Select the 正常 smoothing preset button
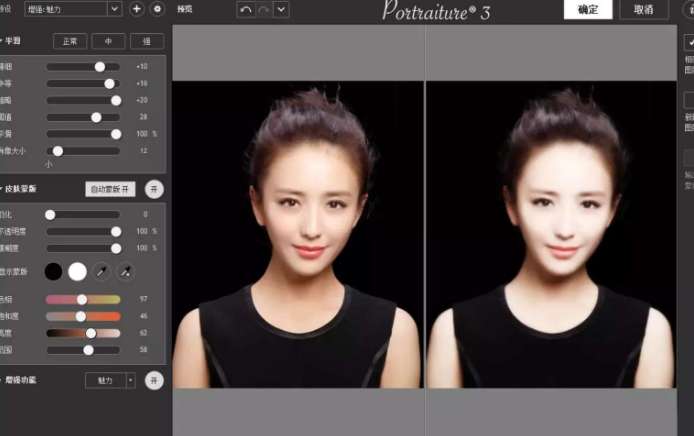Image resolution: width=694 pixels, height=436 pixels. pos(70,41)
